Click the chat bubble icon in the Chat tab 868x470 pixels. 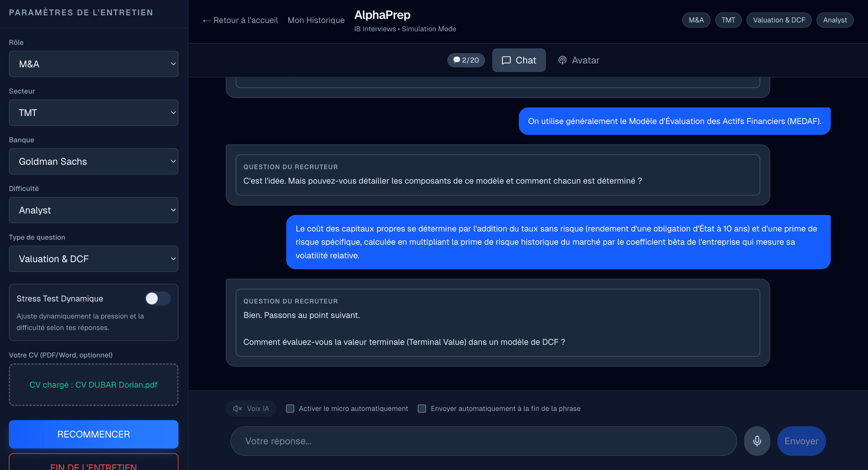pos(506,60)
